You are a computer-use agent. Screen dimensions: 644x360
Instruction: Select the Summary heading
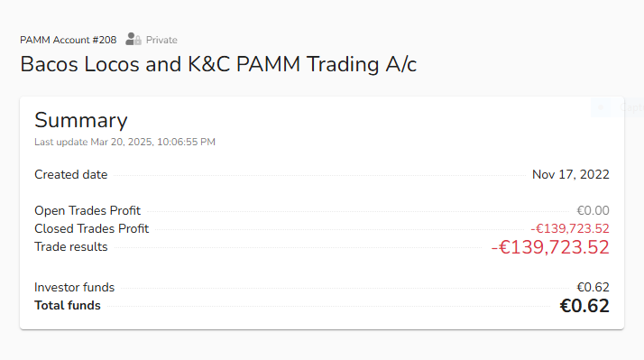81,120
